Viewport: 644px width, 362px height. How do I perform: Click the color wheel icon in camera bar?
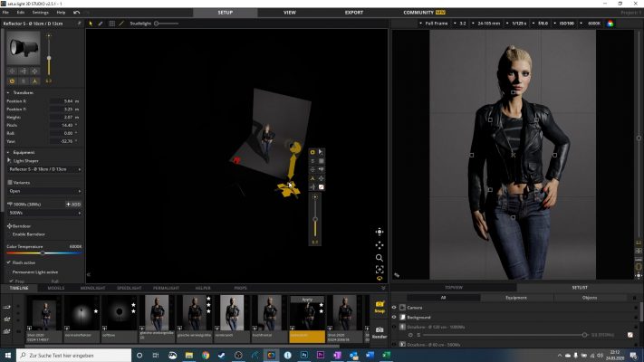point(610,23)
